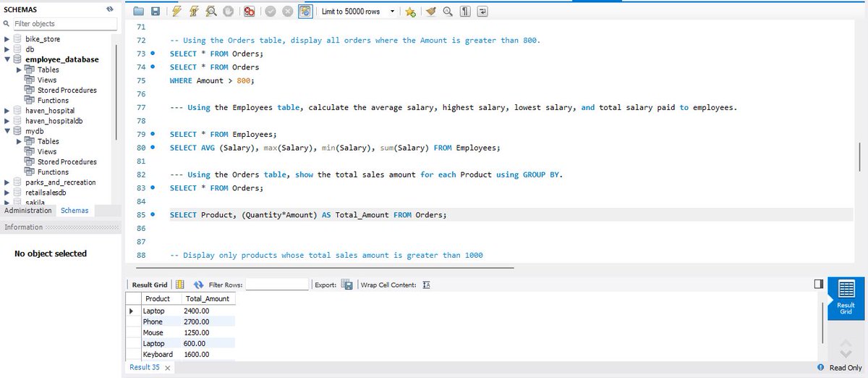The height and width of the screenshot is (378, 868).
Task: Export the recordset with the Export icon
Action: (346, 285)
